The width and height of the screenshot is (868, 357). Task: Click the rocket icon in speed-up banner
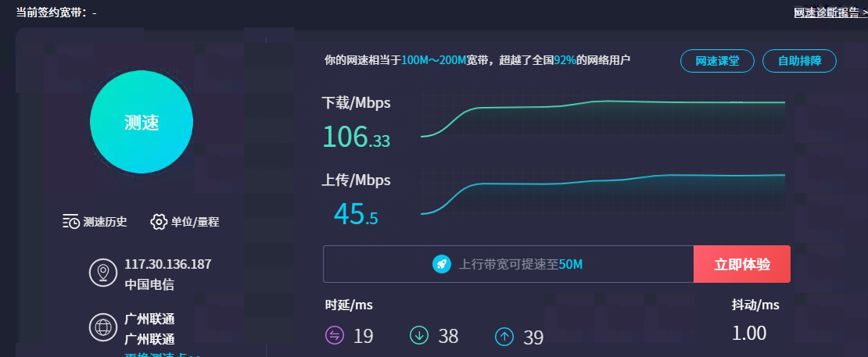tap(442, 264)
